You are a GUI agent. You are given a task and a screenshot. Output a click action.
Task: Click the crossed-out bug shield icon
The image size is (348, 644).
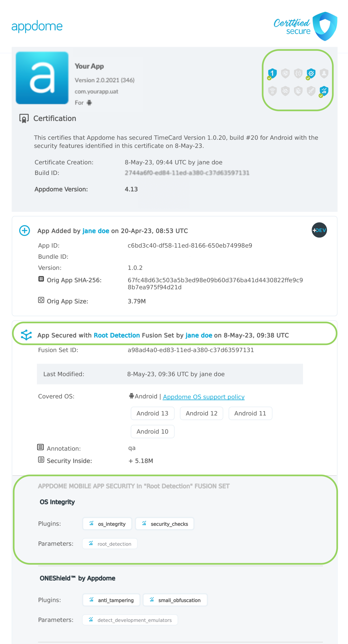[x=298, y=91]
